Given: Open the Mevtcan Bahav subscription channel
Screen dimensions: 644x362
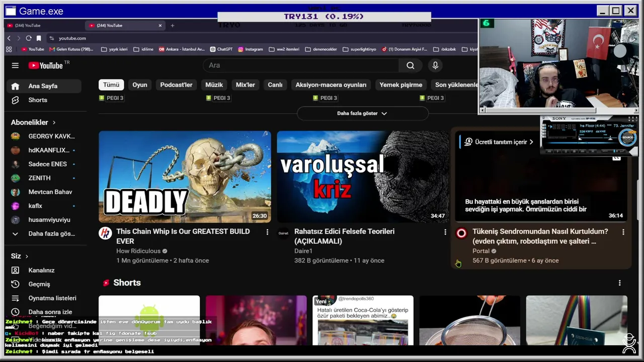Looking at the screenshot, I should pyautogui.click(x=44, y=192).
